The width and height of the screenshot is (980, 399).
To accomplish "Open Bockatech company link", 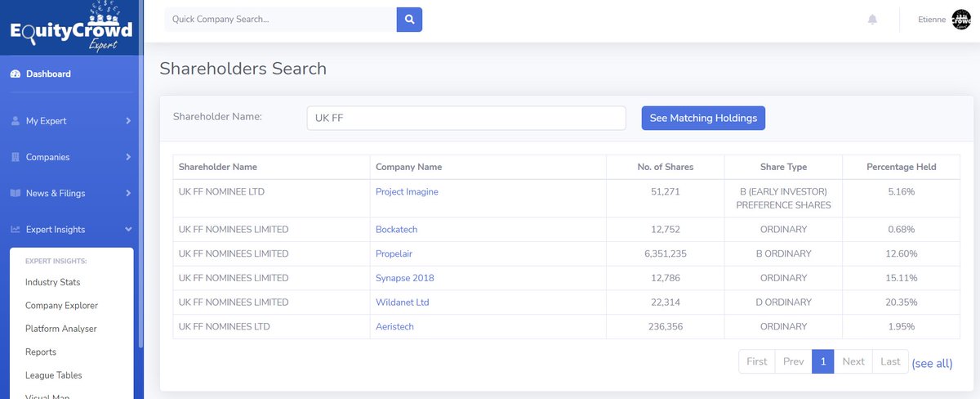I will point(396,229).
